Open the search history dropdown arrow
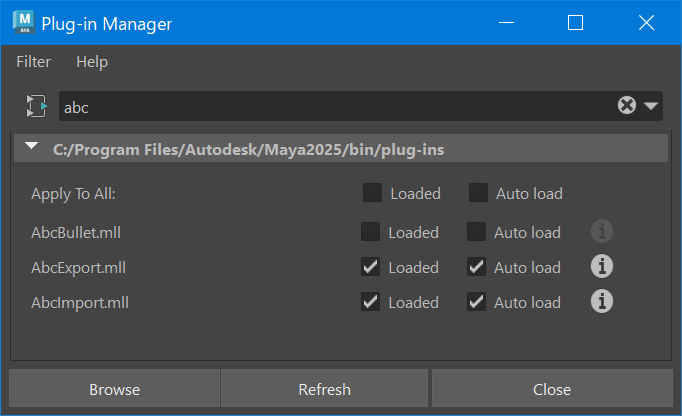 click(x=651, y=106)
